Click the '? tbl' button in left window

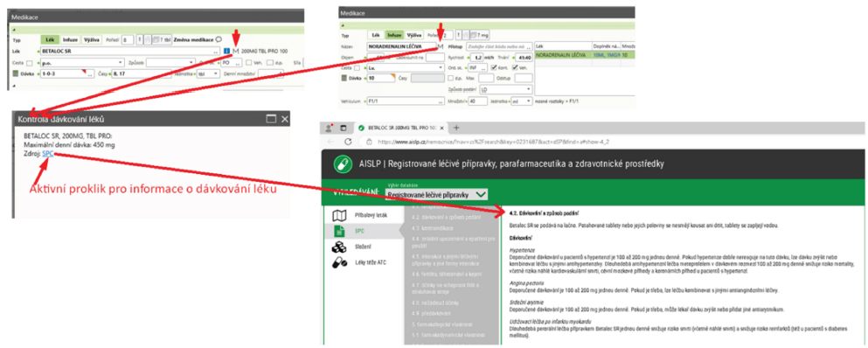[162, 40]
